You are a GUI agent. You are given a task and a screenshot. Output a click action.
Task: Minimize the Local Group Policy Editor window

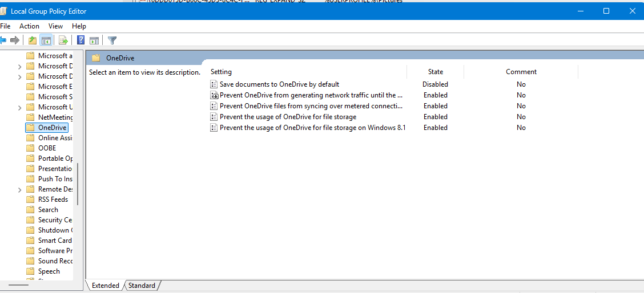coord(580,11)
